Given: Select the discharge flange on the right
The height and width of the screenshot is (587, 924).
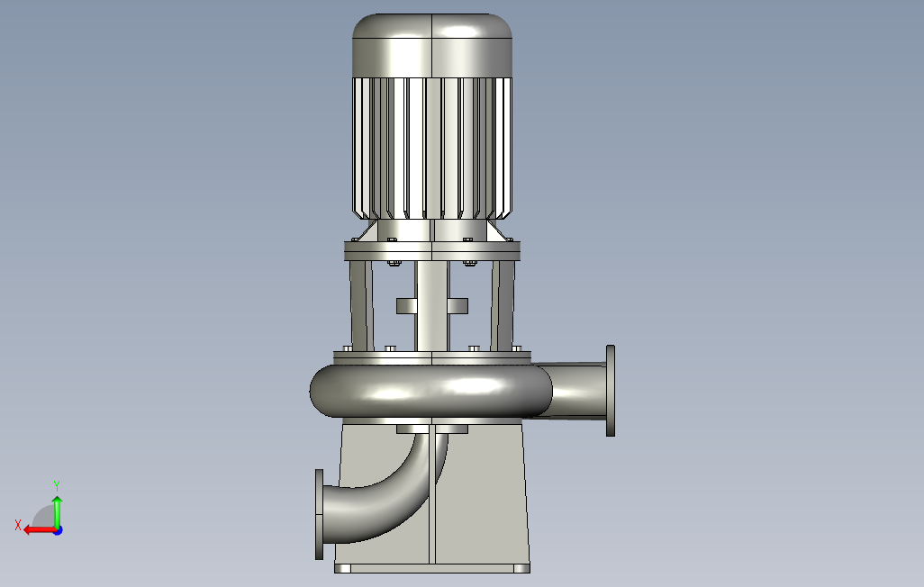Looking at the screenshot, I should [x=611, y=391].
